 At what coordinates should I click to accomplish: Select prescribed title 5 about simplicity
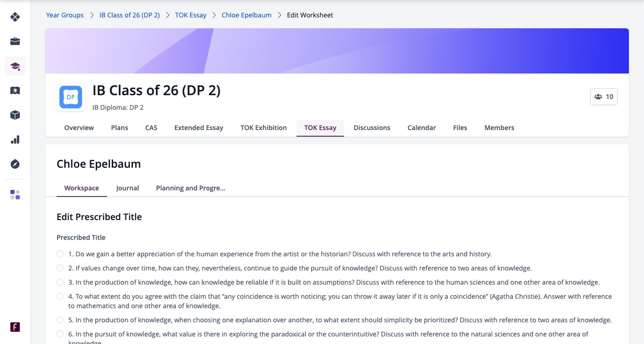(60, 320)
